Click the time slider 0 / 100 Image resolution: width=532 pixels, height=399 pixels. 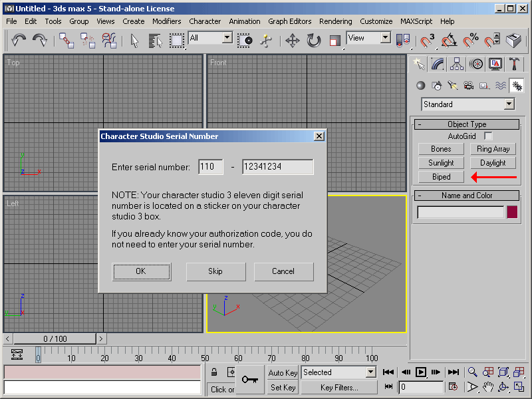tap(55, 338)
